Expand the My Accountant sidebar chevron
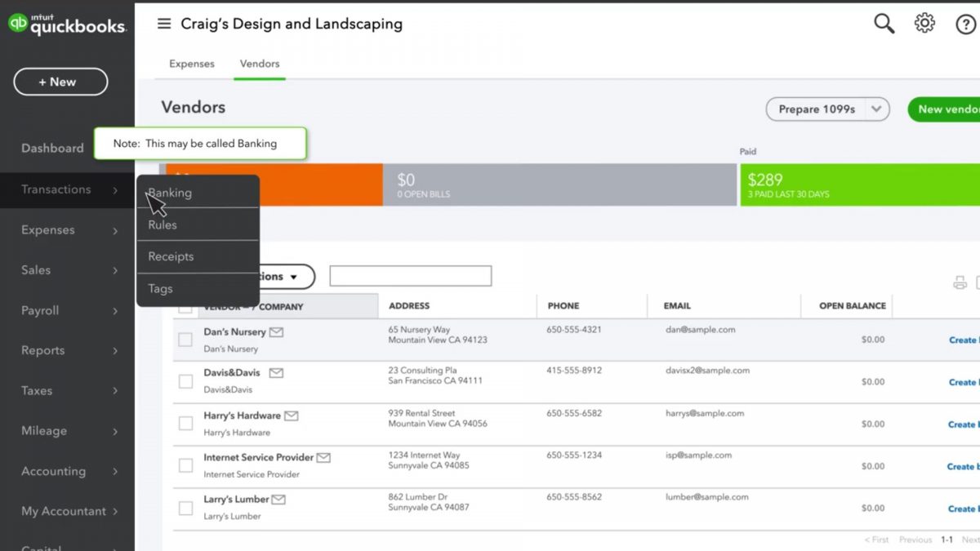980x551 pixels. 115,511
